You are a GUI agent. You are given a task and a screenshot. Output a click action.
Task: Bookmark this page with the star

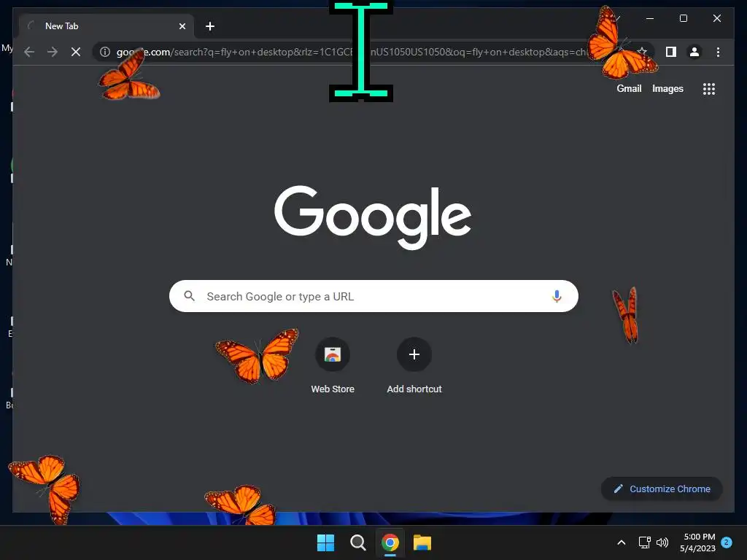pos(642,52)
